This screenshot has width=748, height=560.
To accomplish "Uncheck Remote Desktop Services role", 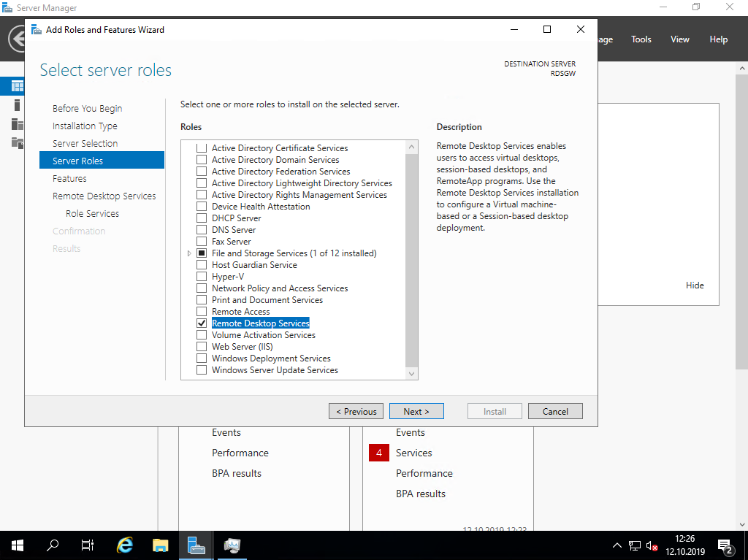I will tap(202, 323).
